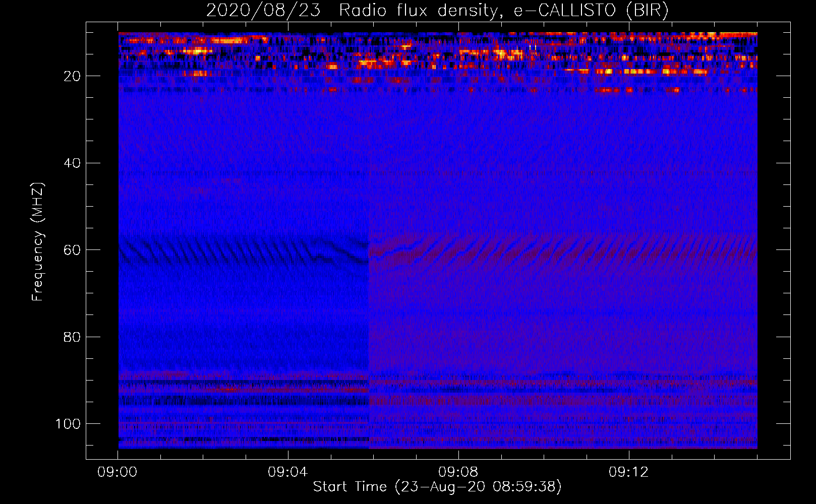Click the 'Start Time (23-Aug-20 08:59:38)' label
Image resolution: width=816 pixels, height=504 pixels.
pyautogui.click(x=437, y=487)
